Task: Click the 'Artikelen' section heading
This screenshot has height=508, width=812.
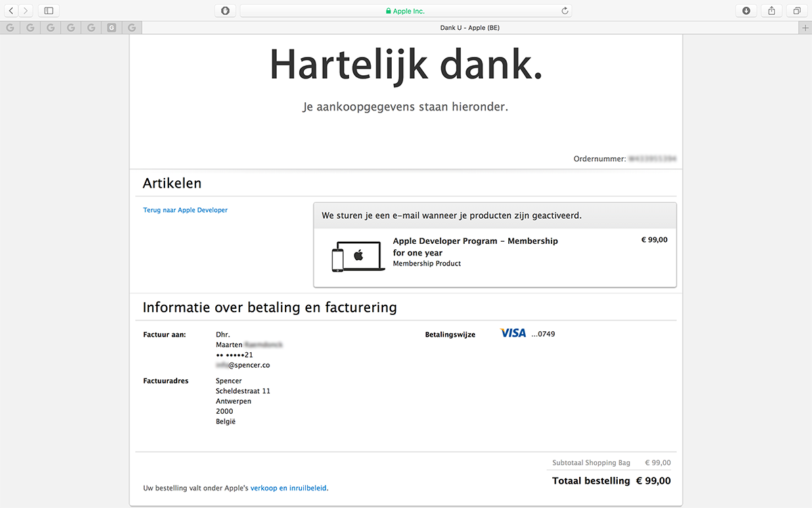Action: 172,183
